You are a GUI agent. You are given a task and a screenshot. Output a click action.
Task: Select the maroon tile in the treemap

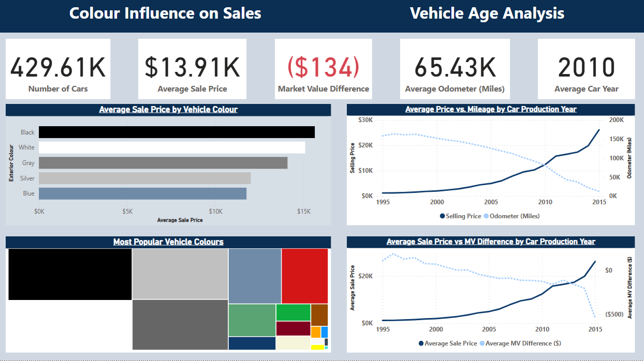[293, 328]
